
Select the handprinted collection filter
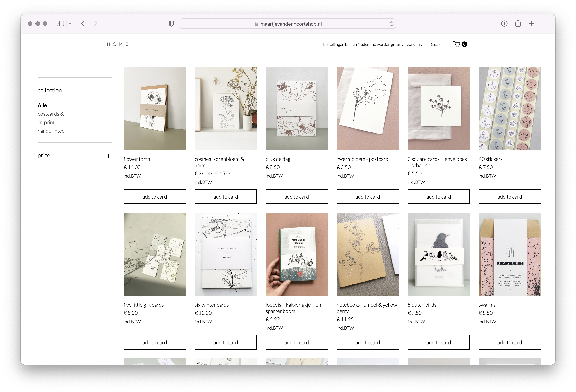[51, 131]
